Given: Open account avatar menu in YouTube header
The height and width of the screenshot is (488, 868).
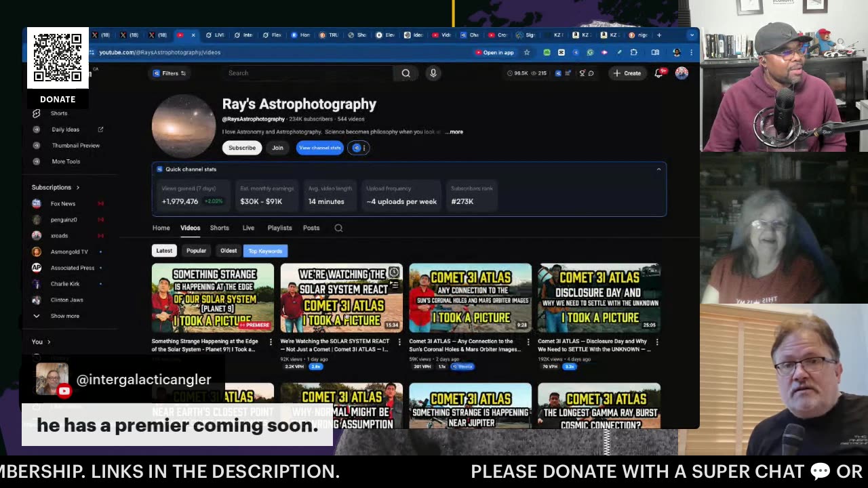Looking at the screenshot, I should tap(682, 73).
